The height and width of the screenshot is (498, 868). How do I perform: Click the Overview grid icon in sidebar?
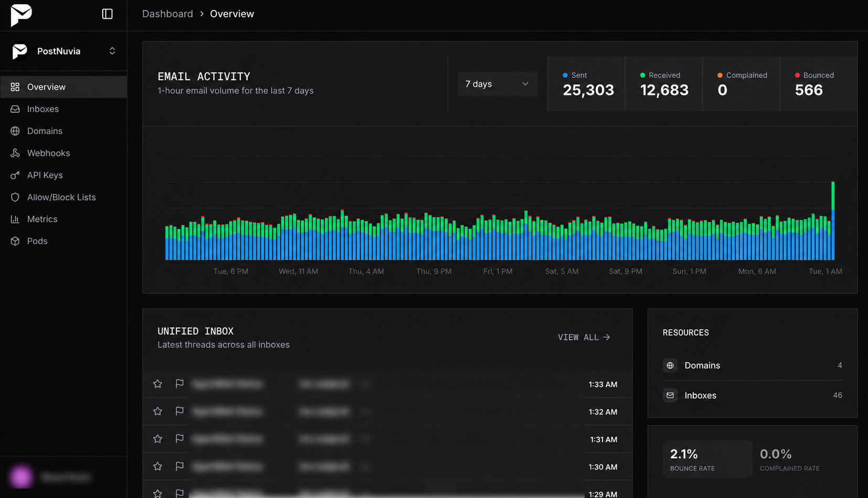point(15,87)
